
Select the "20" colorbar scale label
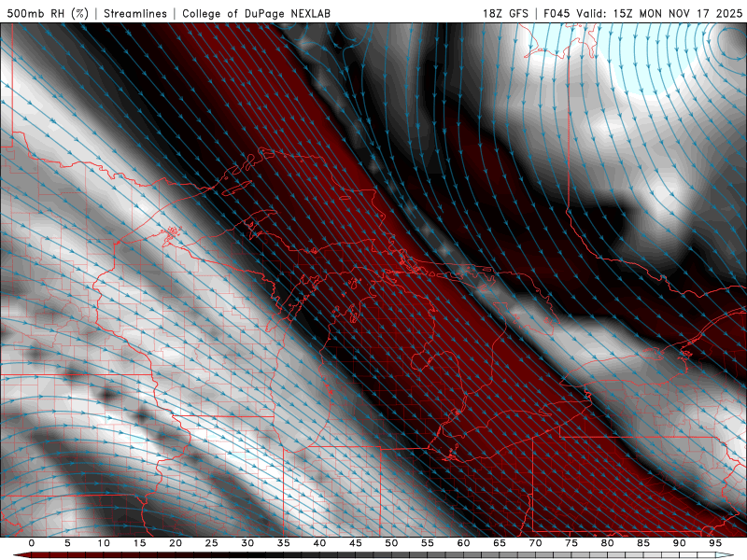tap(176, 543)
